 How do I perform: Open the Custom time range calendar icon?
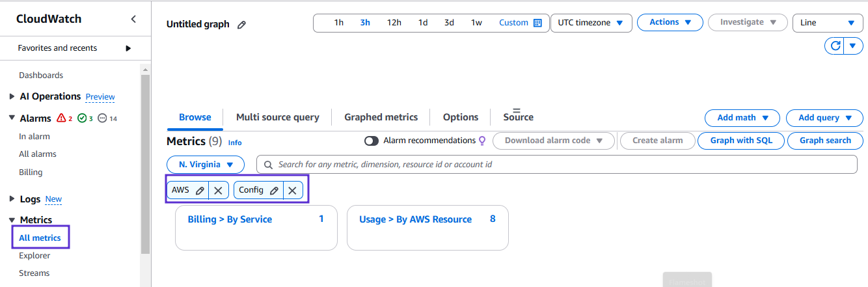(x=537, y=23)
